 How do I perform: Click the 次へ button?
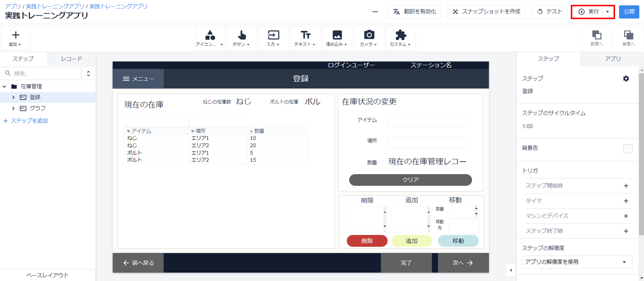[x=463, y=263]
